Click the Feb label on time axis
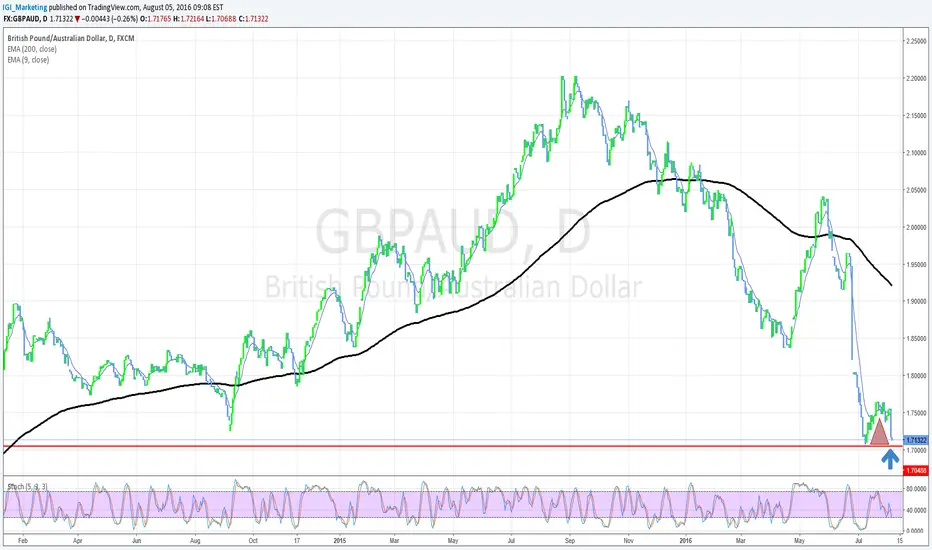 coord(23,541)
